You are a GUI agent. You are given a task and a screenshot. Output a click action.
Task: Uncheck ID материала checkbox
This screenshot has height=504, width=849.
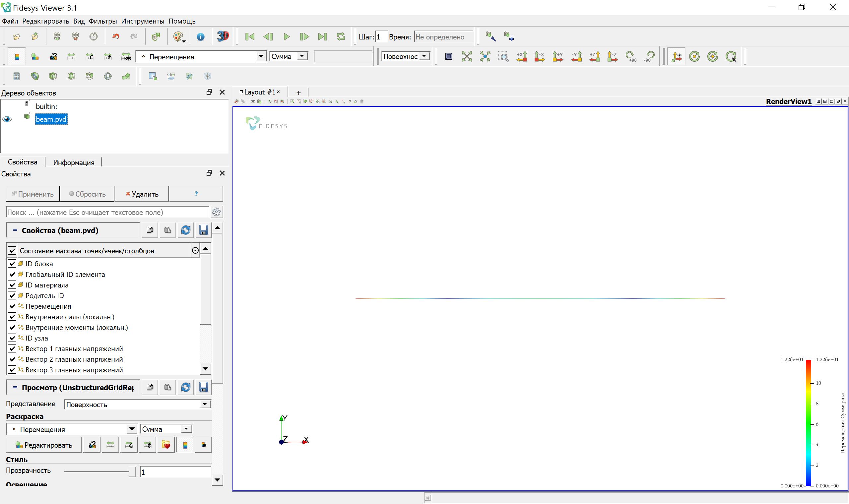coord(12,284)
